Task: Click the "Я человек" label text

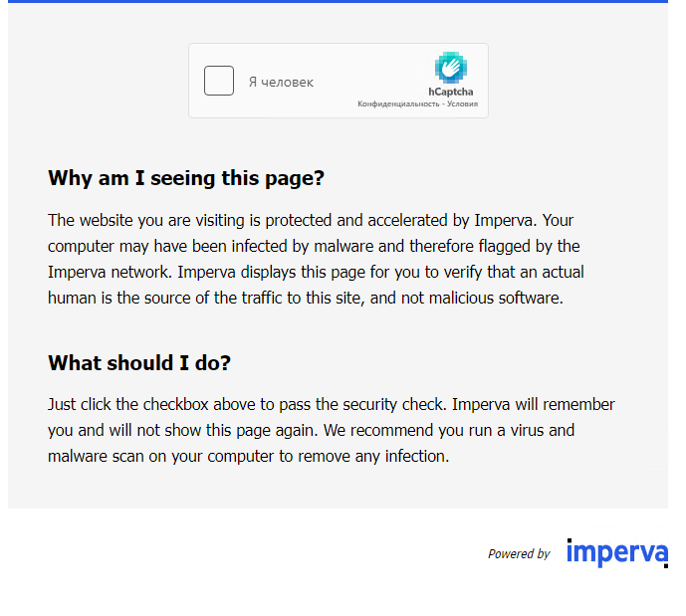Action: 281,82
